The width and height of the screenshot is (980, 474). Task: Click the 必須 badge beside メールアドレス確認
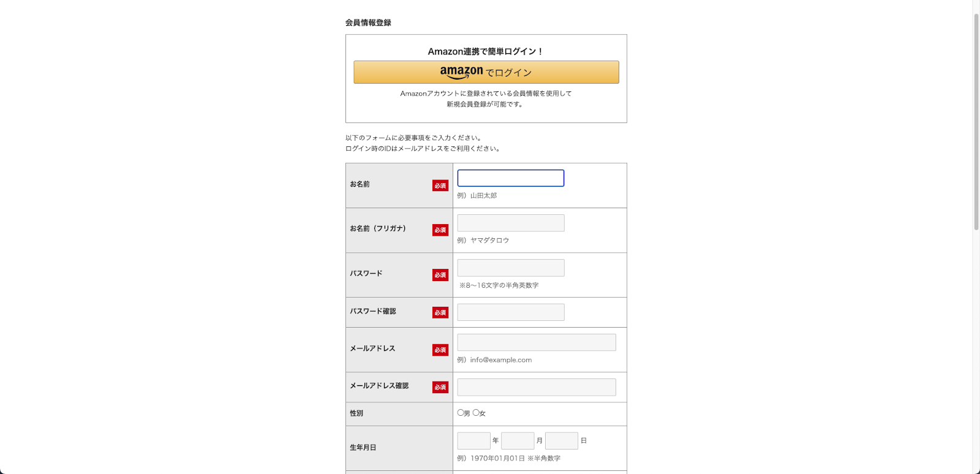point(440,387)
